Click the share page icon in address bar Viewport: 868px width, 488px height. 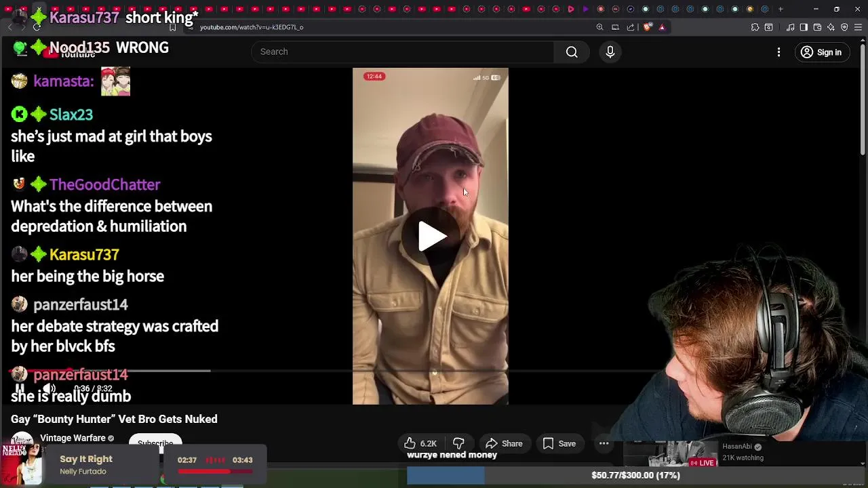pyautogui.click(x=631, y=27)
